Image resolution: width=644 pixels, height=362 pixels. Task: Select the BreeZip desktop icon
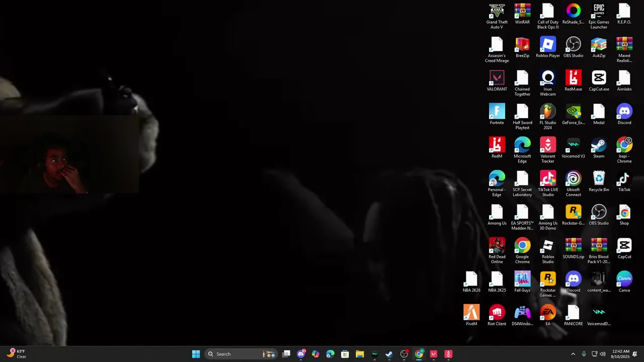pos(522,48)
